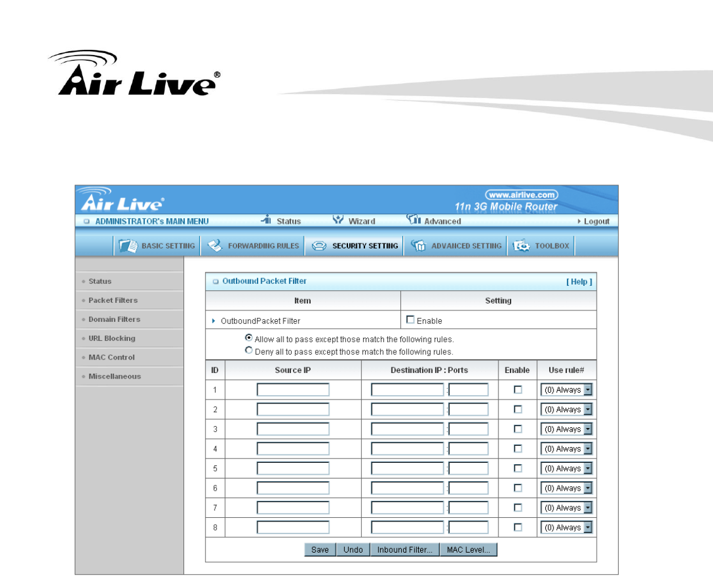Click the Undo button
Viewport: 713px width, 588px height.
click(353, 549)
